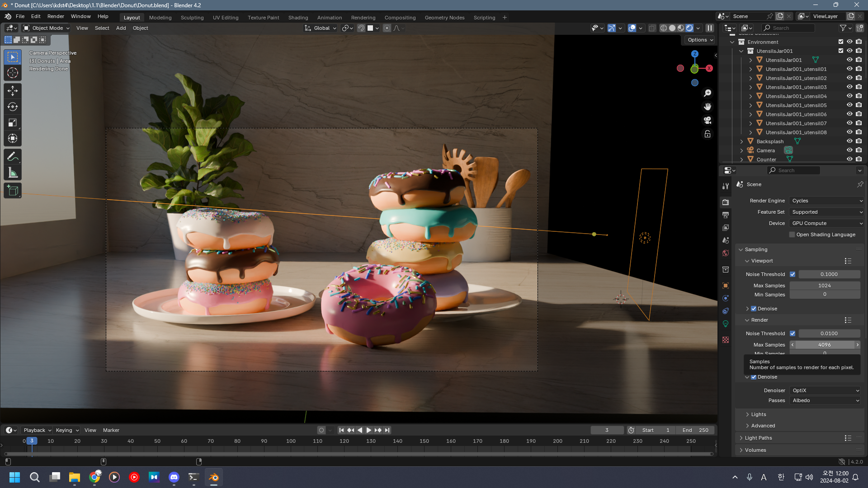Switch to the Shading workspace tab

pos(298,18)
